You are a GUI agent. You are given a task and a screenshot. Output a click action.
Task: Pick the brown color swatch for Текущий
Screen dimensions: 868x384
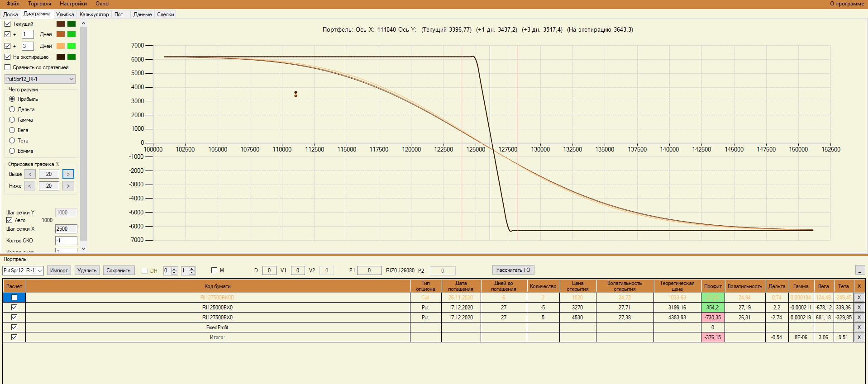[61, 24]
